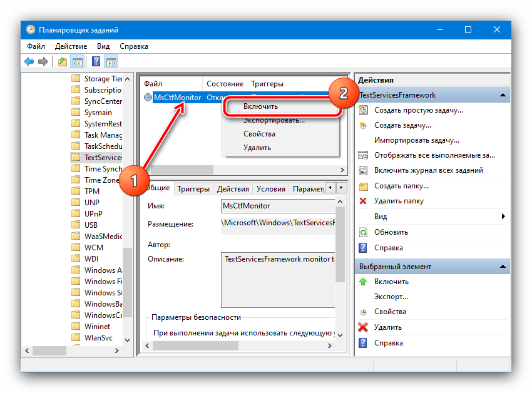The height and width of the screenshot is (393, 532).
Task: Click Создать простую задачу action
Action: (418, 110)
